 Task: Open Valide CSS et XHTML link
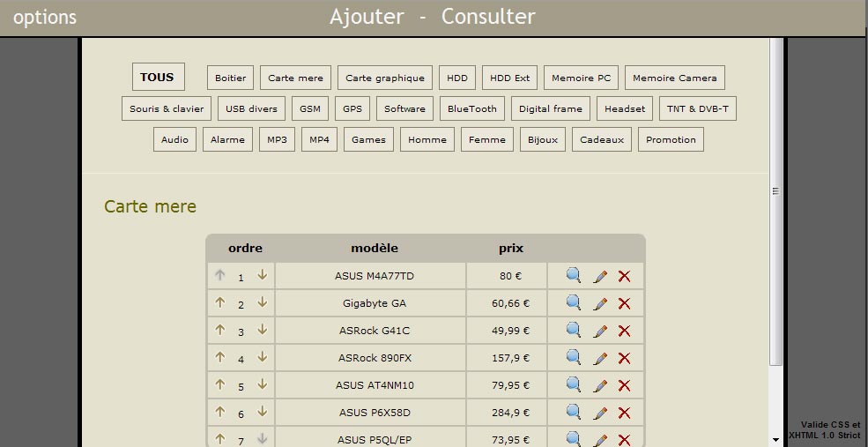click(825, 429)
